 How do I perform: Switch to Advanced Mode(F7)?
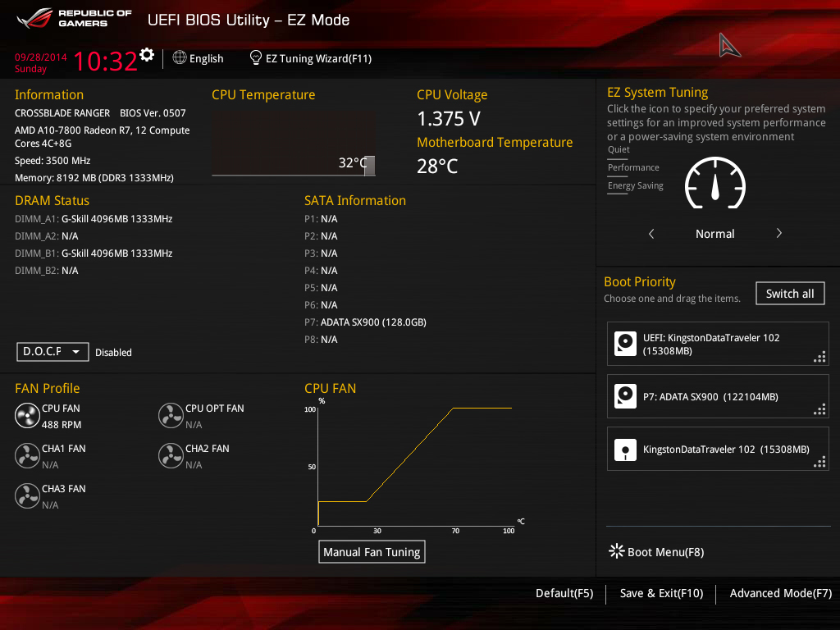click(781, 593)
